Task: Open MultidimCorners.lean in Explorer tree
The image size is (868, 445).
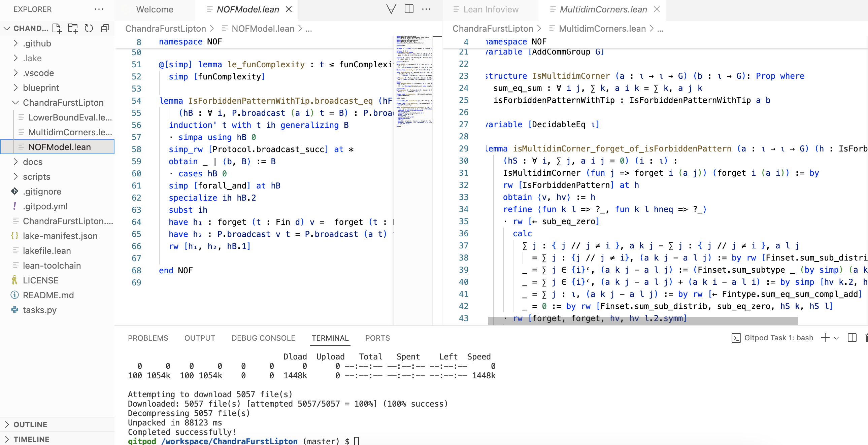Action: click(x=70, y=132)
